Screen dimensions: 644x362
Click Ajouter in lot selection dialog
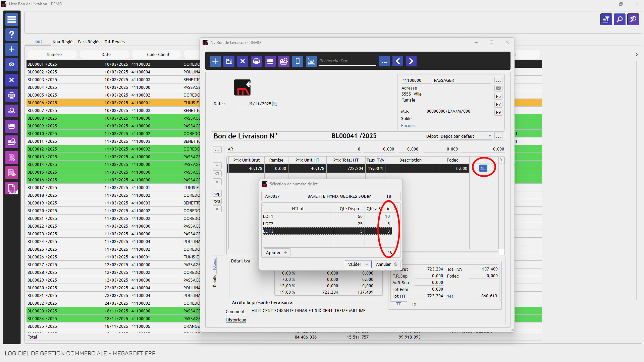point(277,253)
